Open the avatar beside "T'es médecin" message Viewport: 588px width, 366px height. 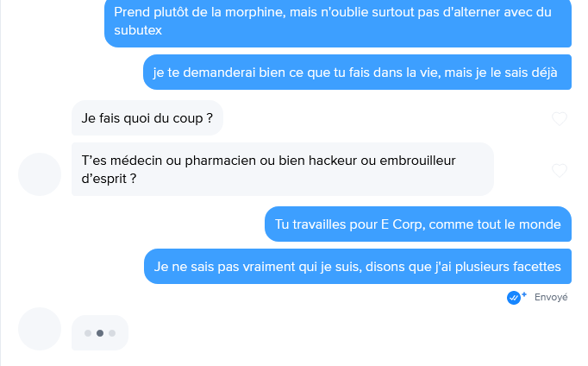point(40,174)
